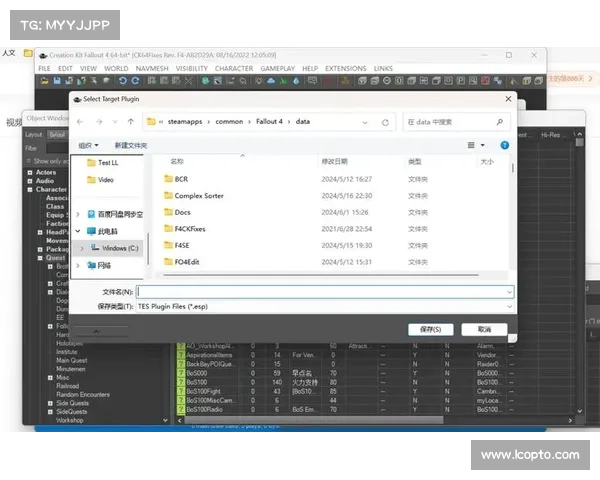Viewport: 600px width, 480px height.
Task: Expand the Windows (C:) drive node
Action: coord(82,248)
